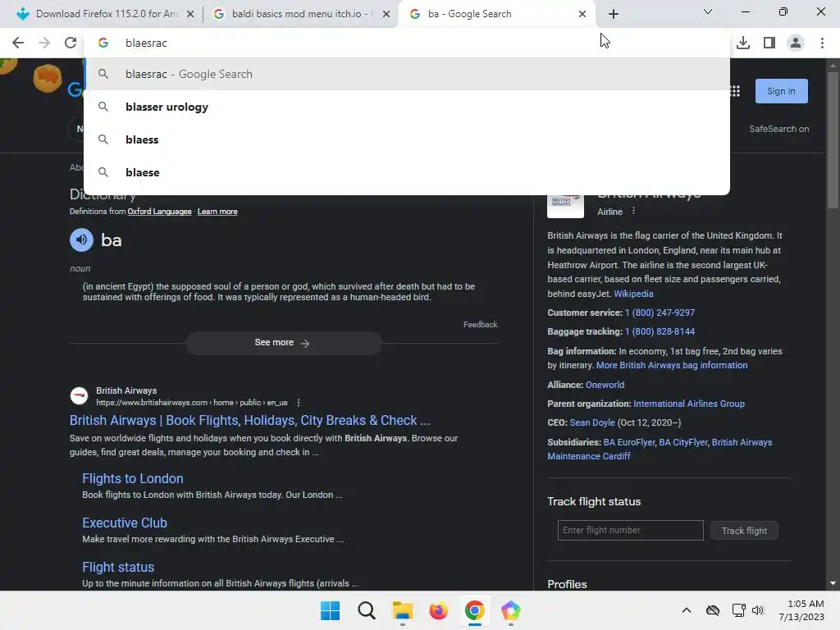This screenshot has width=840, height=630.
Task: Click the forward navigation arrow
Action: tap(44, 43)
